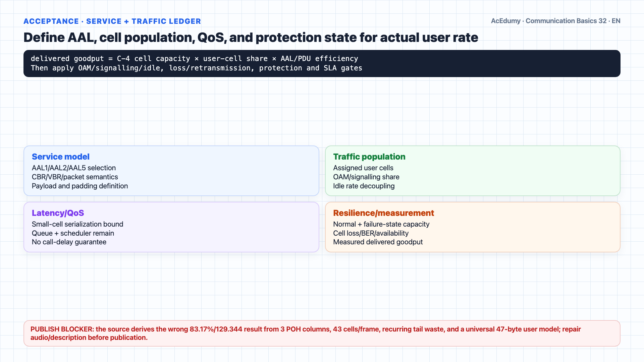Click 'Assigned user cells' line

pos(363,168)
